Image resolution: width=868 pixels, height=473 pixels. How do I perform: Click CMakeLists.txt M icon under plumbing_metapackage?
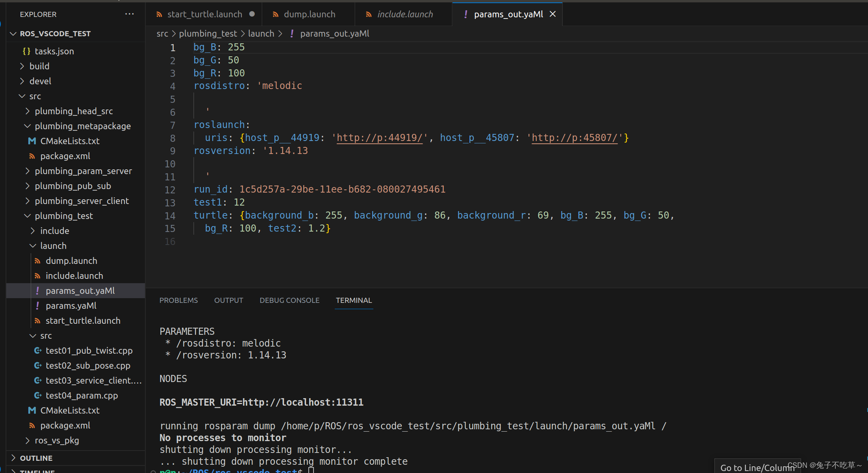[32, 141]
